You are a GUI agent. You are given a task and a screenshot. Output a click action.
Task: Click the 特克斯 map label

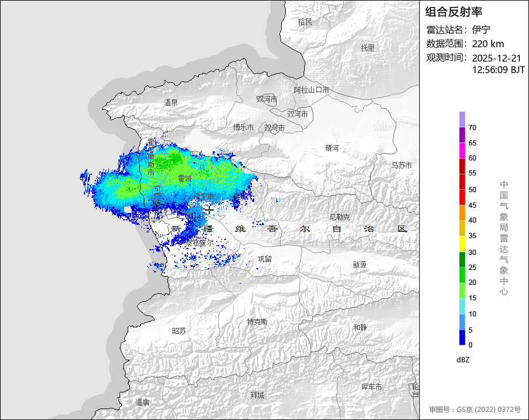pyautogui.click(x=257, y=322)
